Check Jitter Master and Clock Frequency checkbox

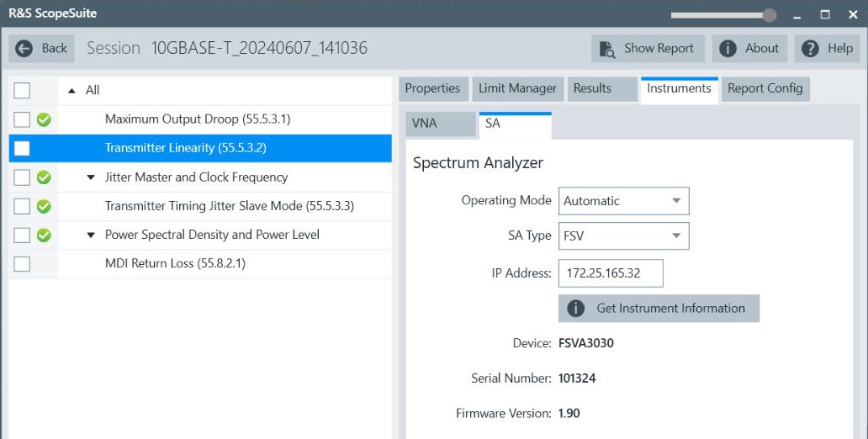[x=22, y=177]
